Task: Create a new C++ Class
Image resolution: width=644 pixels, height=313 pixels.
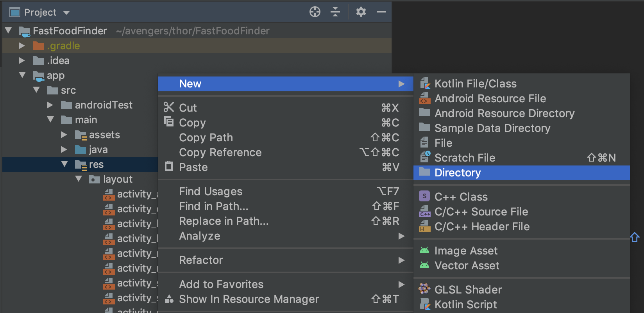Action: [x=522, y=197]
